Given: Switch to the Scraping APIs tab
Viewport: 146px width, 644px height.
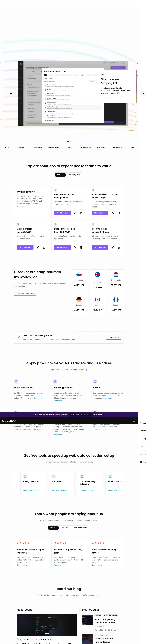Looking at the screenshot, I should tap(75, 175).
